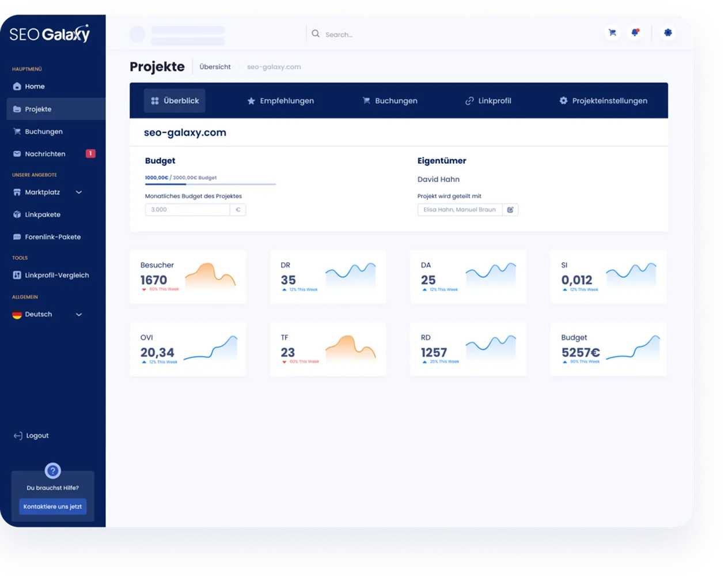The image size is (728, 577).
Task: Switch to the Empfehlungen tab
Action: coord(280,101)
